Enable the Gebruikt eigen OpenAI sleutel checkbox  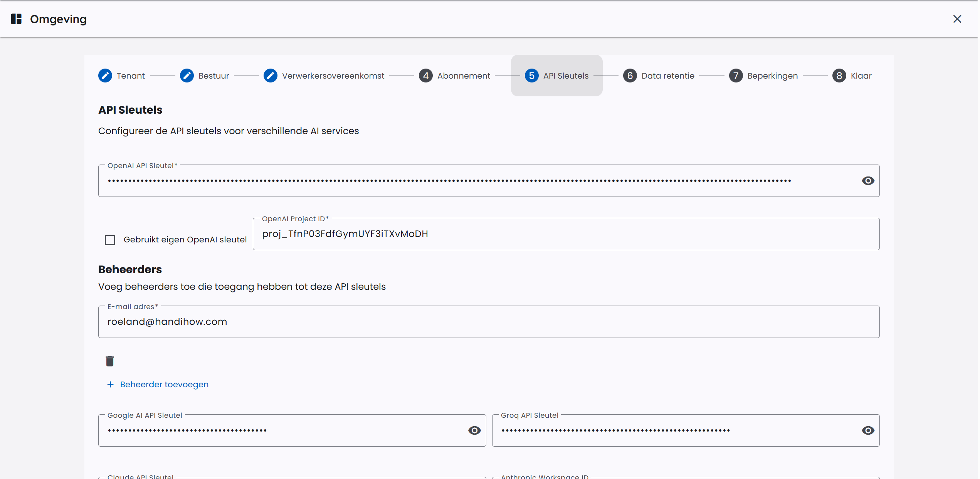coord(110,239)
